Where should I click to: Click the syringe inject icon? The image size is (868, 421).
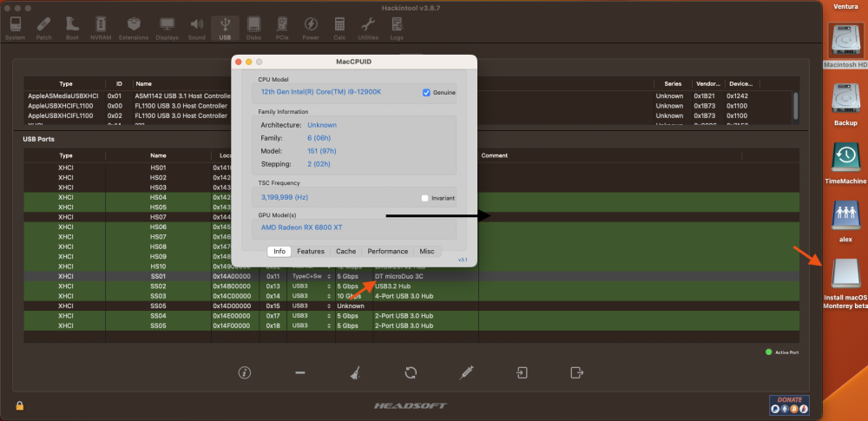[x=466, y=372]
